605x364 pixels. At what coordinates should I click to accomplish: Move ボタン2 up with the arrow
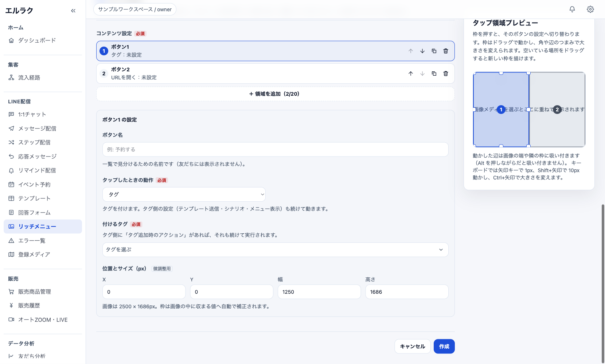(411, 74)
